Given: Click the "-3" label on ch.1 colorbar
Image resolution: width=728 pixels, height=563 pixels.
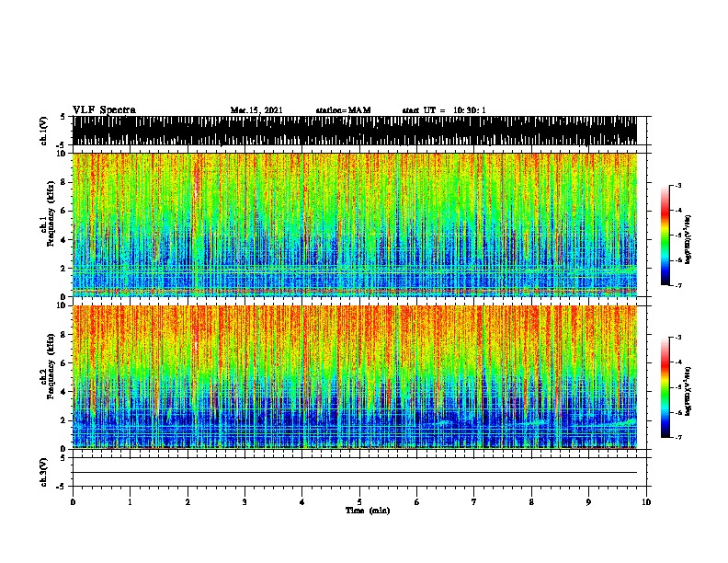Looking at the screenshot, I should point(678,186).
